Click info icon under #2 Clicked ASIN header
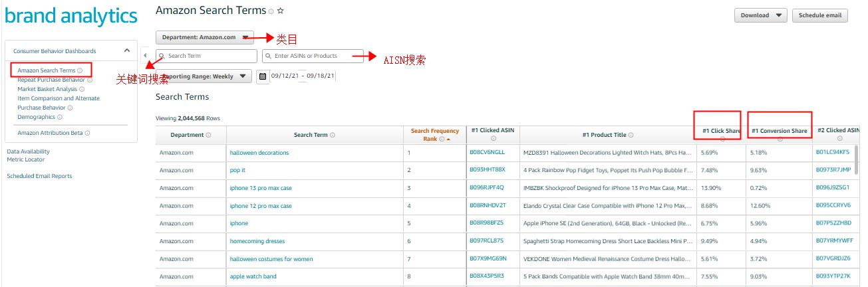The width and height of the screenshot is (868, 287). click(839, 139)
